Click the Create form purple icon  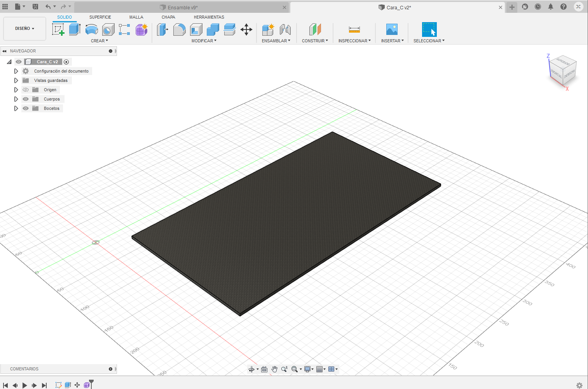coord(141,30)
